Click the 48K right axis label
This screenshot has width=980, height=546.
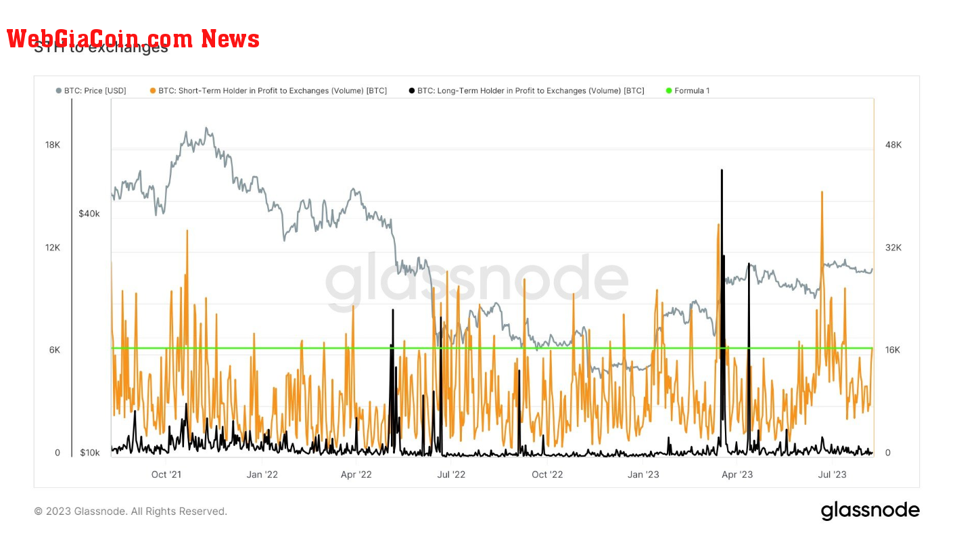893,145
